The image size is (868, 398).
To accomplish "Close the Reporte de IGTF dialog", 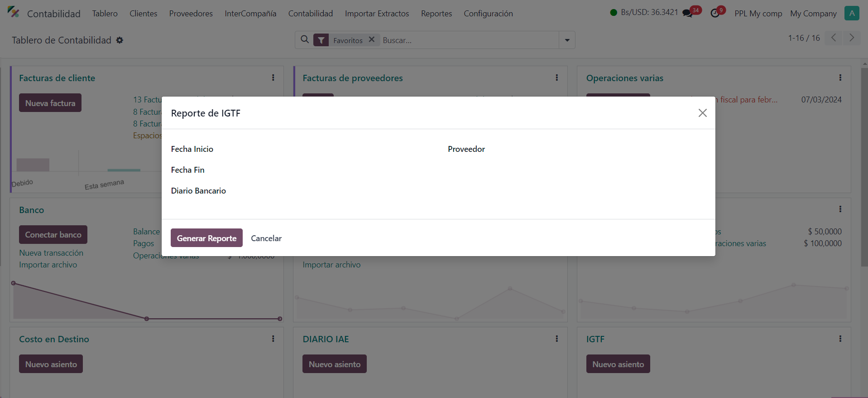I will pyautogui.click(x=702, y=113).
